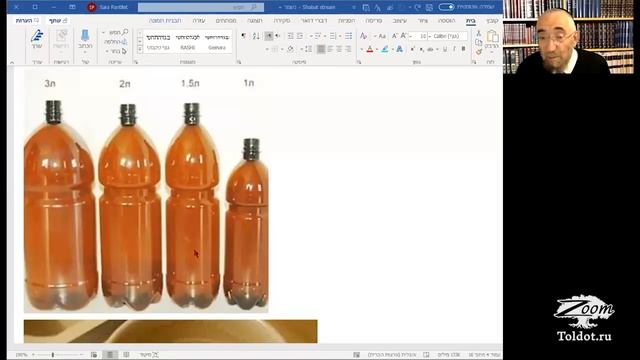Click the numbered list icon

tap(333, 36)
